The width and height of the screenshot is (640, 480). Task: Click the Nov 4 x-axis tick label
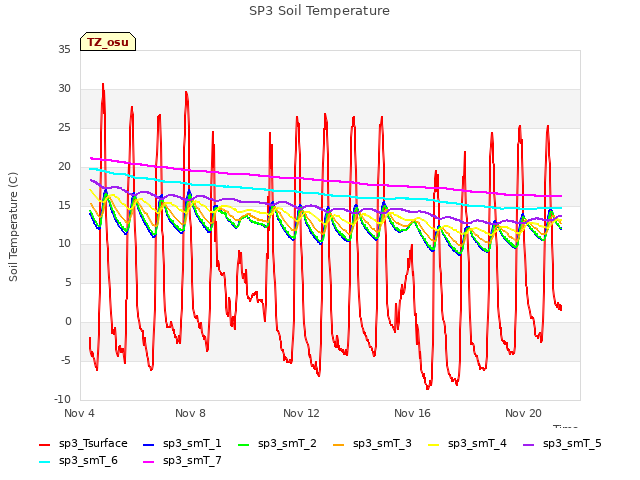pos(79,413)
